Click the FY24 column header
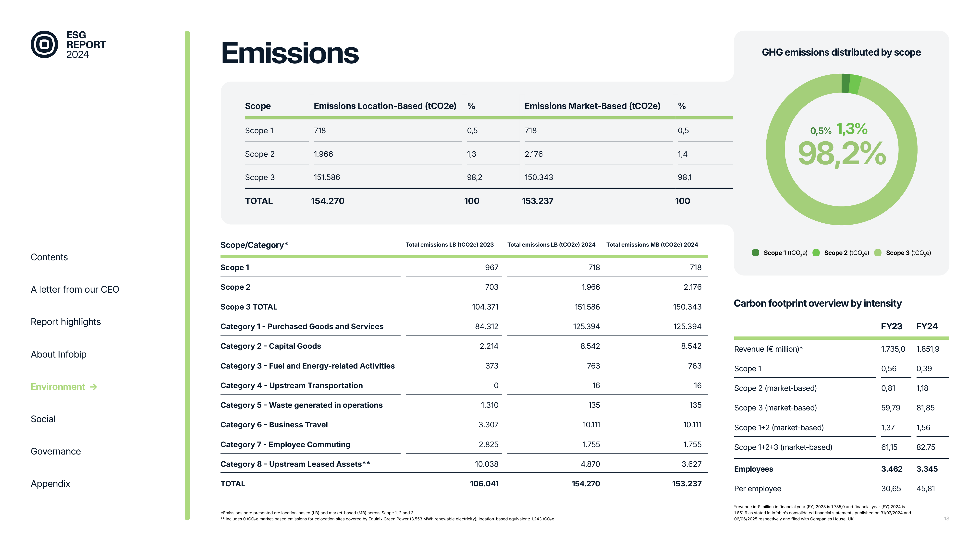The height and width of the screenshot is (551, 980). coord(927,326)
